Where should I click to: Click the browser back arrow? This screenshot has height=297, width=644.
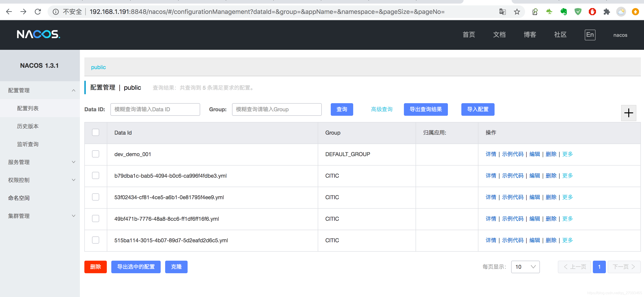(9, 11)
